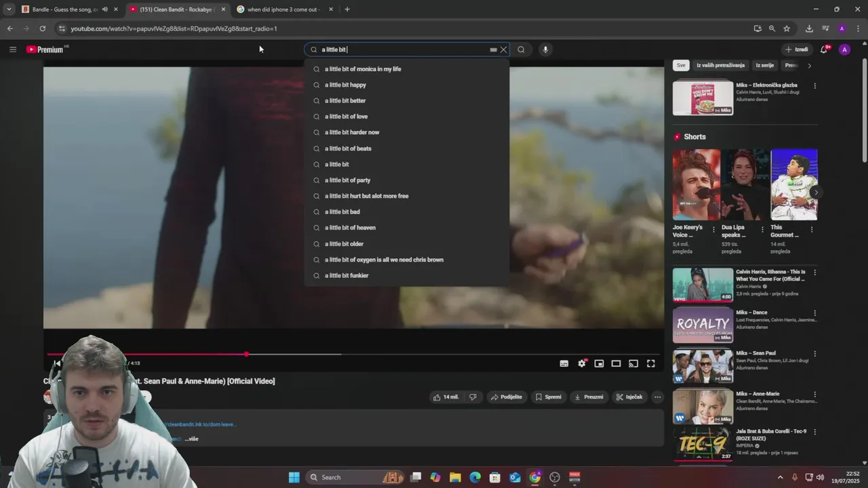
Task: Select the 'Iz serije' chip
Action: coord(765,65)
